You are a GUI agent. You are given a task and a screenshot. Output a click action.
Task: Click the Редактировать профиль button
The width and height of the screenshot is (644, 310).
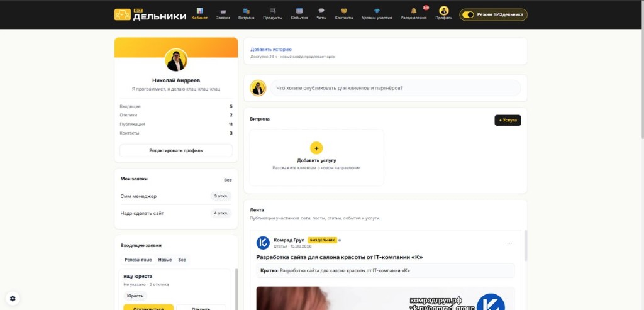176,150
